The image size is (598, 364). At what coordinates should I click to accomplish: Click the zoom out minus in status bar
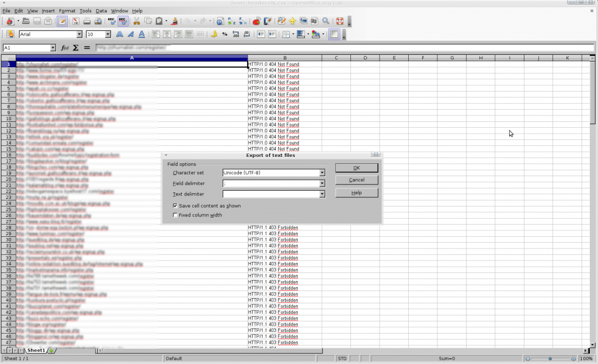pos(528,359)
